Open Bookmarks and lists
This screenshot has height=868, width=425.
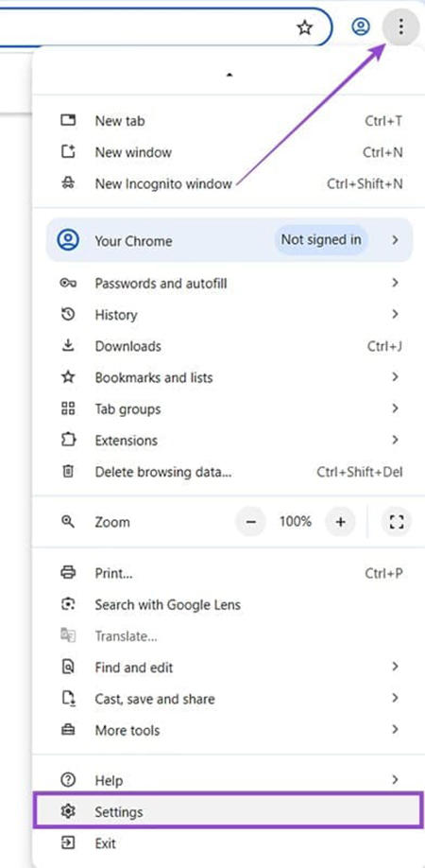[229, 377]
